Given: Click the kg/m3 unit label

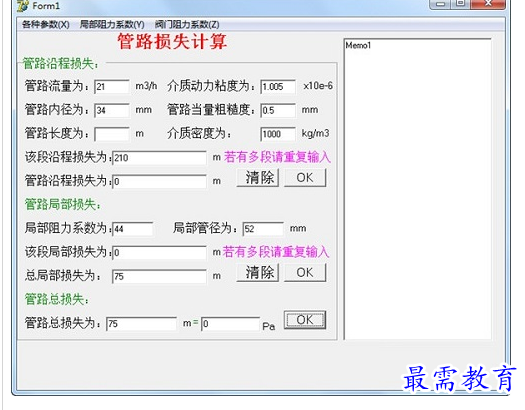Looking at the screenshot, I should pos(315,133).
